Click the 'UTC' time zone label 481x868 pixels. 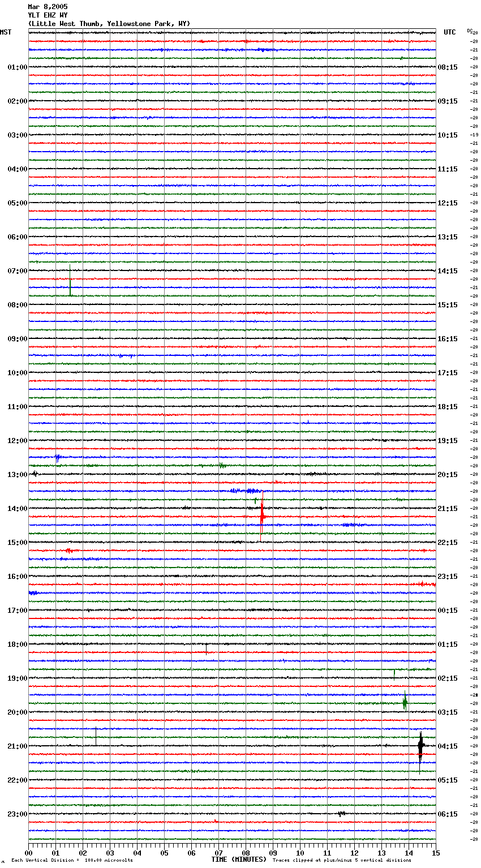pos(450,32)
